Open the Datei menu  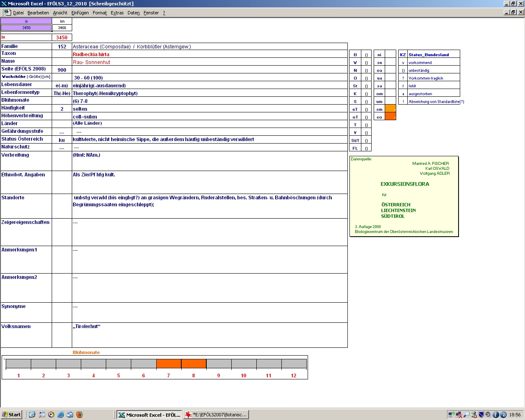[x=18, y=13]
